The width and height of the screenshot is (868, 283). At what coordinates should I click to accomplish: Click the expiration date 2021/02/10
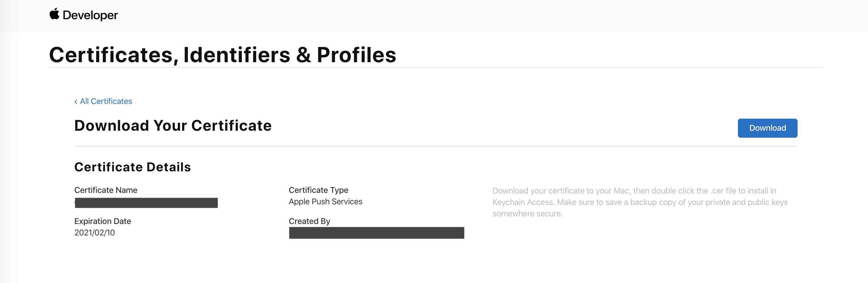(95, 233)
